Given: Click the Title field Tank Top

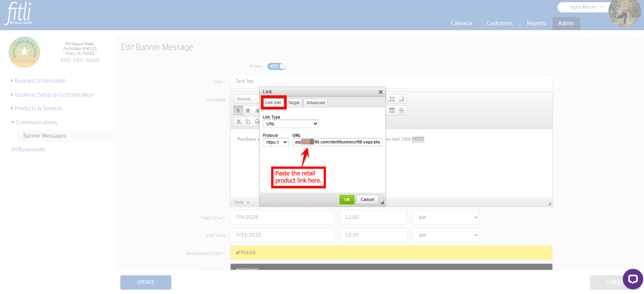Looking at the screenshot, I should point(391,81).
